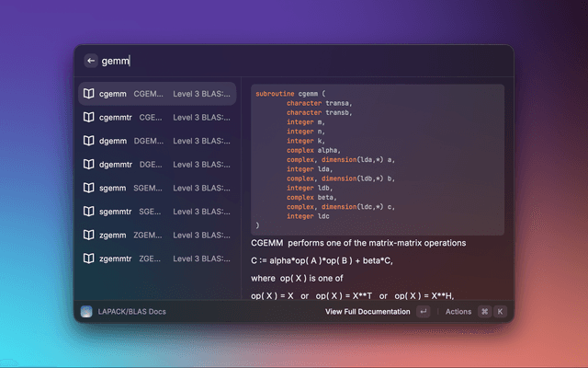This screenshot has width=588, height=368.
Task: Click the book icon beside zgemm
Action: point(88,235)
